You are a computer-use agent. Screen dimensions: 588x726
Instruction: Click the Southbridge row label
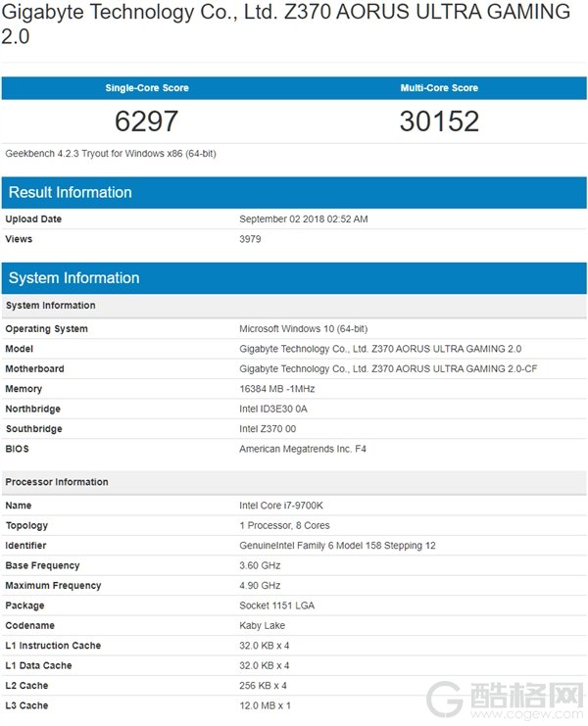[x=33, y=429]
